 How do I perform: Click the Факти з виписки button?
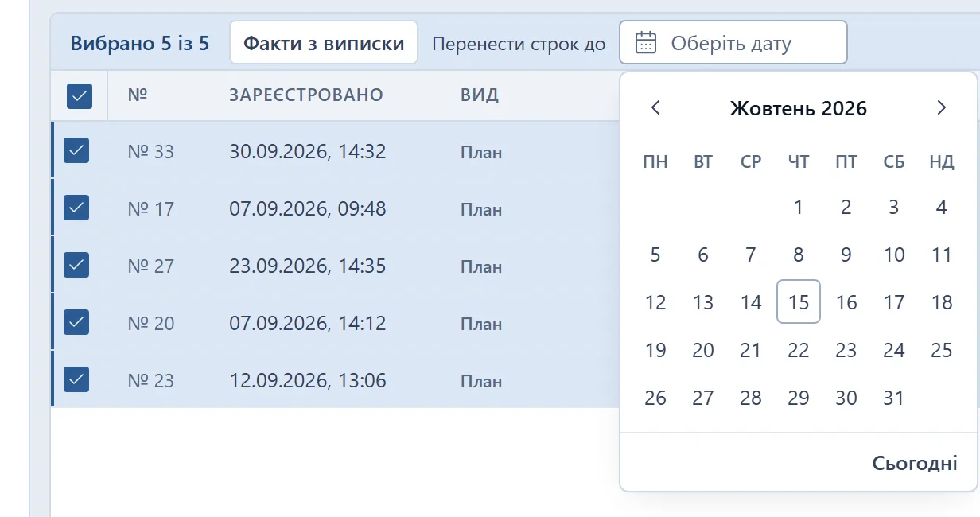(324, 43)
